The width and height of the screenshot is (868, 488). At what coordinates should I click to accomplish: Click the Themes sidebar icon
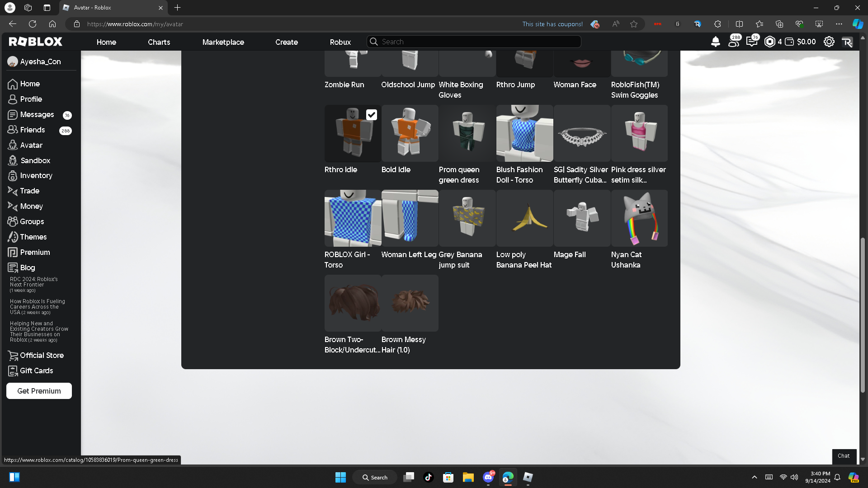[x=13, y=237]
